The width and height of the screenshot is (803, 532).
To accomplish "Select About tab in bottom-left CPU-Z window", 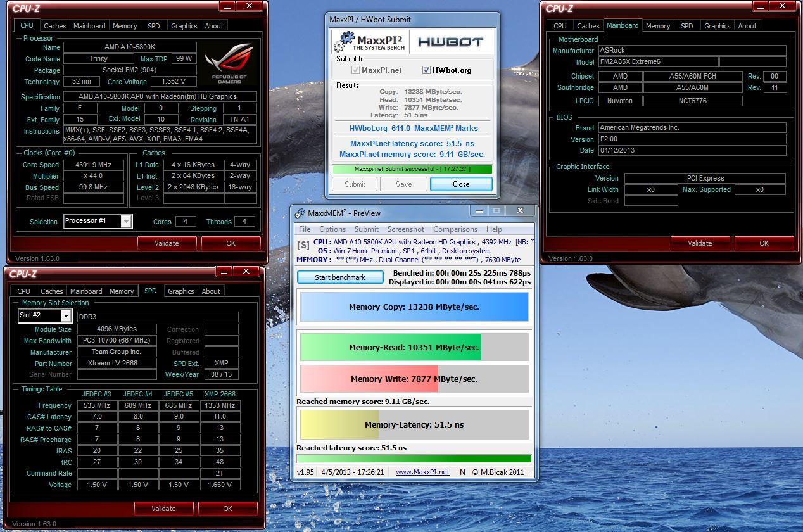I will (x=211, y=291).
